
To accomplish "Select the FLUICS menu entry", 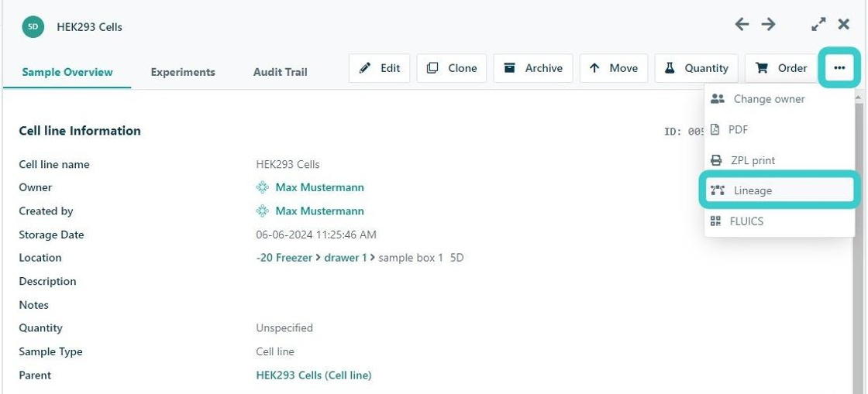I will (x=780, y=221).
